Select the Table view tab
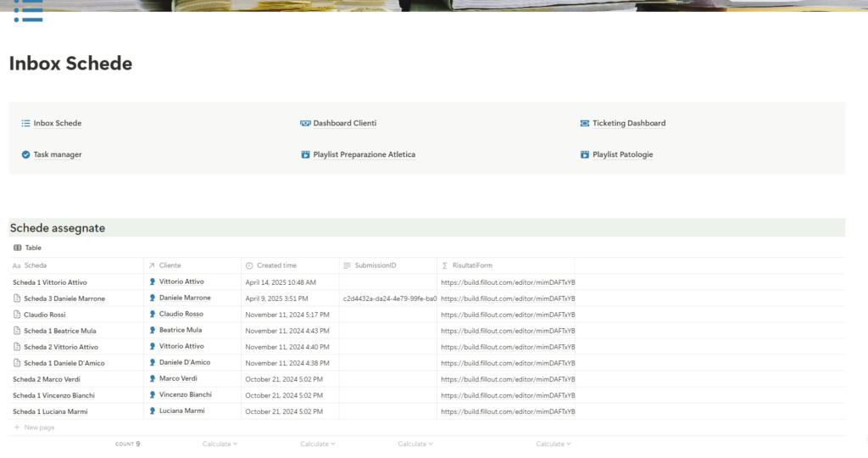Screen dimensions: 868x458 [x=28, y=248]
